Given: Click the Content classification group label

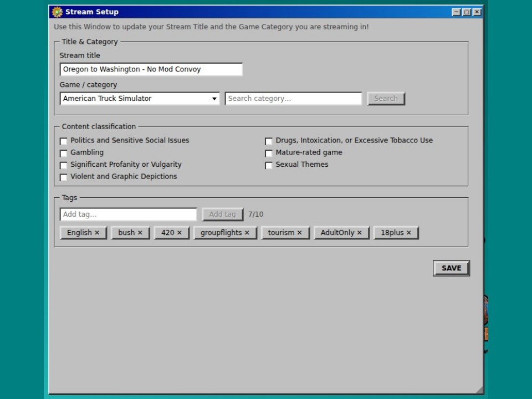Looking at the screenshot, I should (99, 126).
